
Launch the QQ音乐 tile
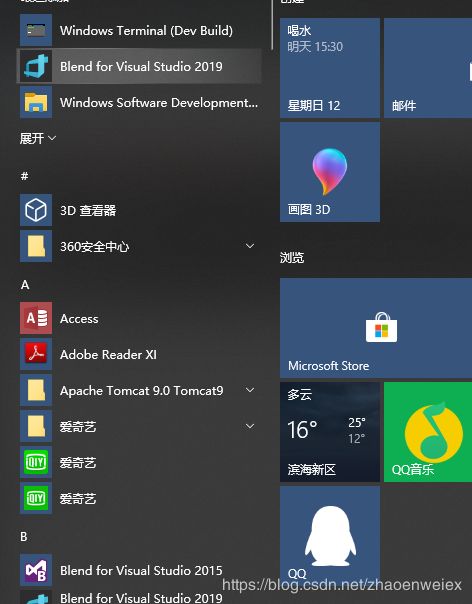[428, 432]
